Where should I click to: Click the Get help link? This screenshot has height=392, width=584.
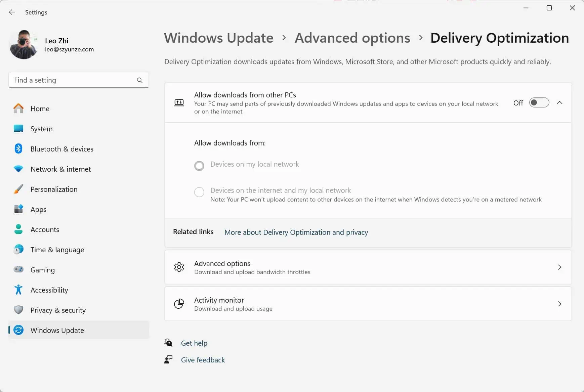coord(194,343)
